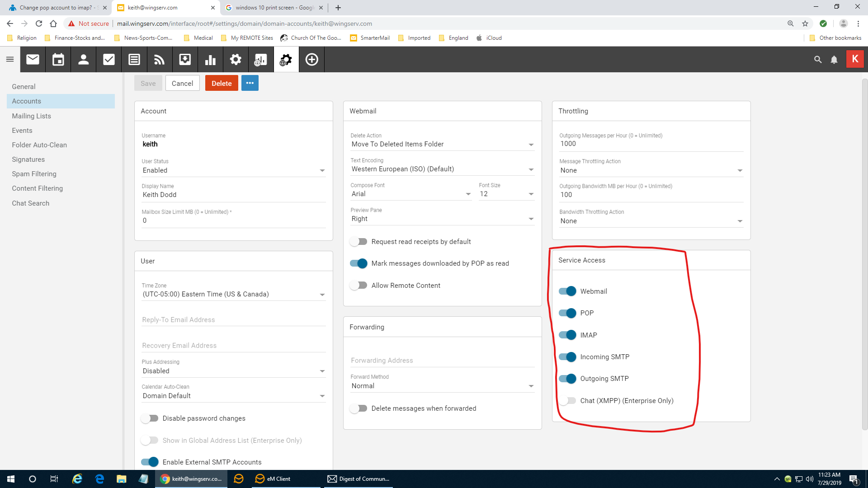
Task: Expand the Time Zone dropdown
Action: click(233, 294)
